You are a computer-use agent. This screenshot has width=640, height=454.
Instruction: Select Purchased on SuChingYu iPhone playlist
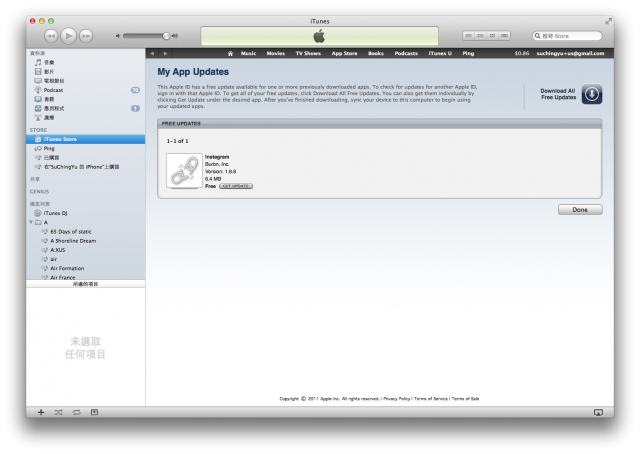pyautogui.click(x=85, y=167)
